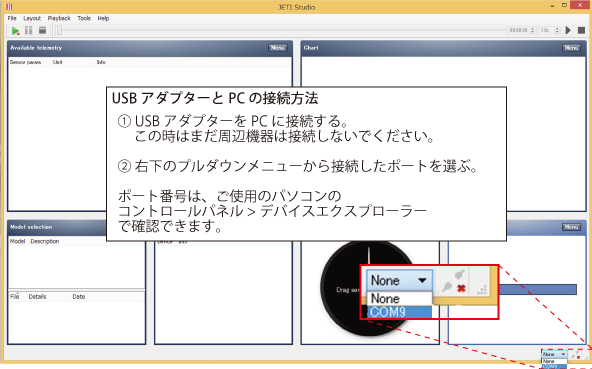Start playback with the green play button
The height and width of the screenshot is (369, 592).
point(15,30)
